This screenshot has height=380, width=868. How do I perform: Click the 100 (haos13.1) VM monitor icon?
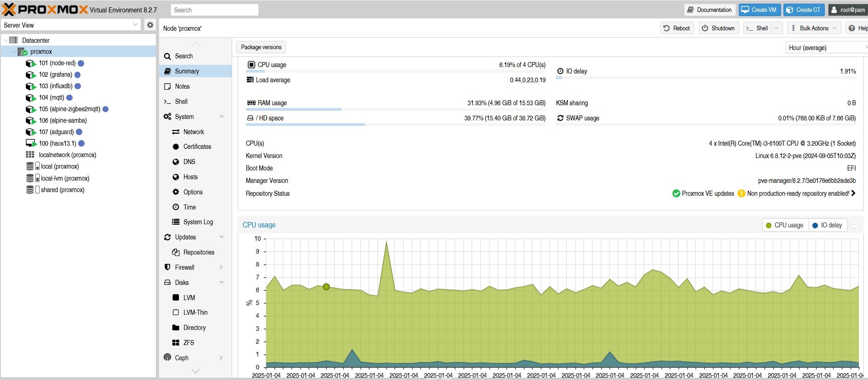(x=30, y=143)
